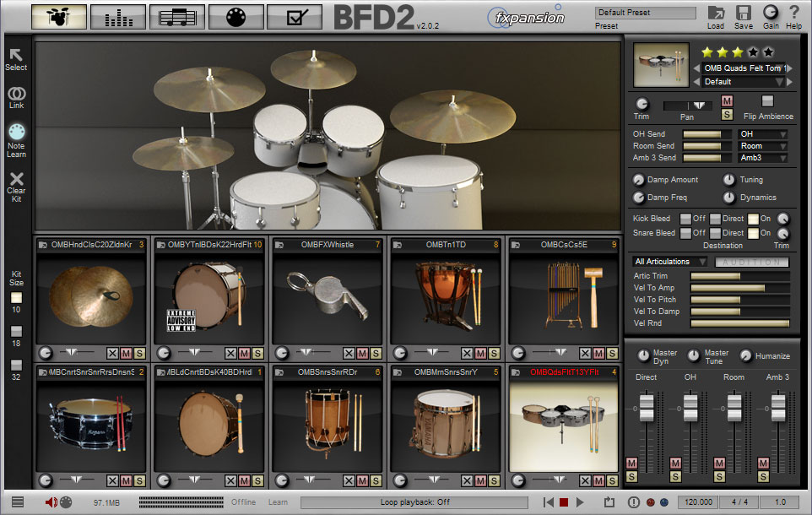Click Learn in the status bar
The width and height of the screenshot is (812, 515).
(x=278, y=502)
